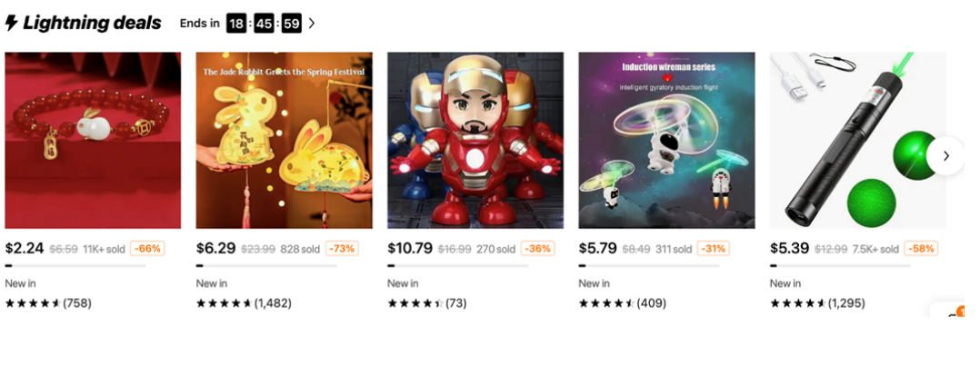Open the induction flying astronaut toy image
The width and height of the screenshot is (980, 366).
667,140
